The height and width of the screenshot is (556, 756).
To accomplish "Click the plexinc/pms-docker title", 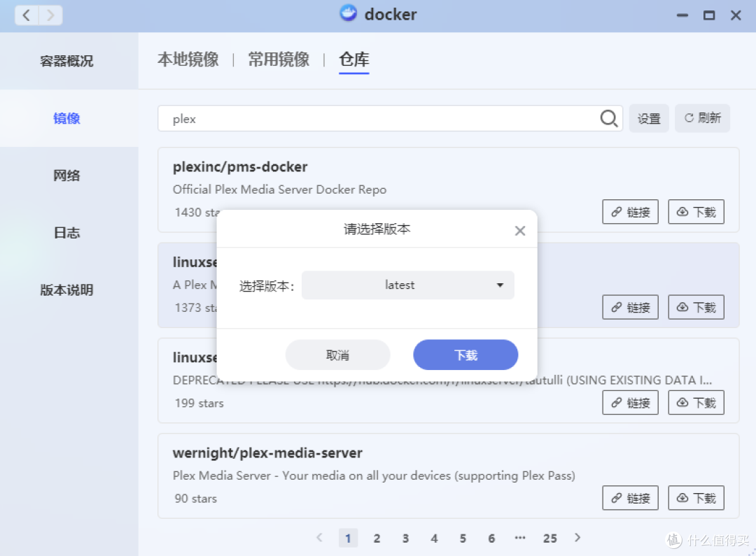I will [240, 166].
